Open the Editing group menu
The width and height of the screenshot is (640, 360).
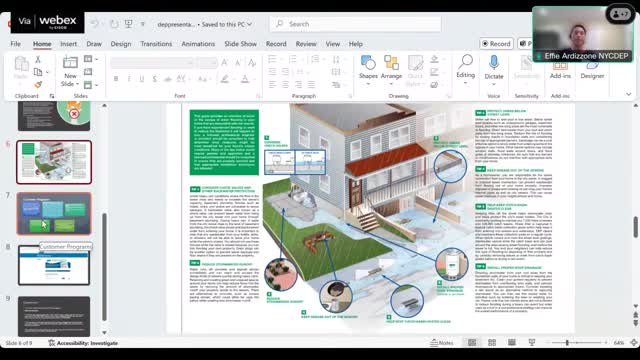pyautogui.click(x=465, y=69)
